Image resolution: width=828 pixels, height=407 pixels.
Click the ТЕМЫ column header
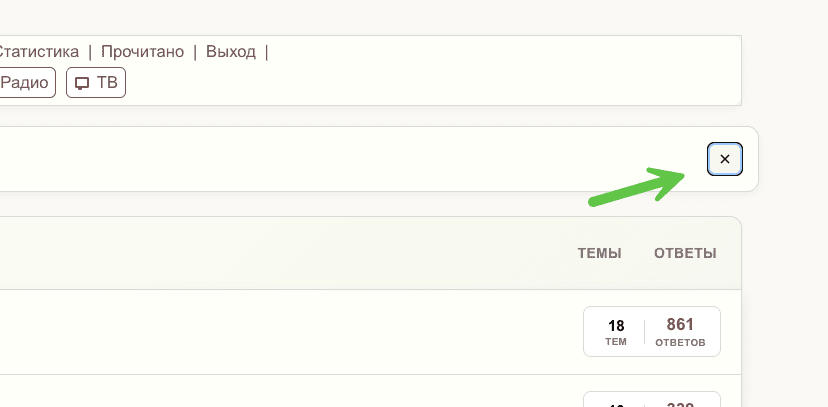click(599, 253)
